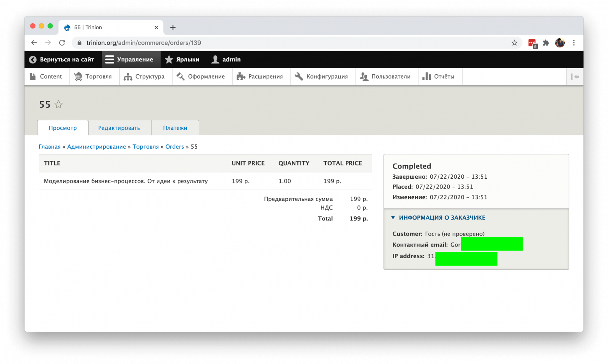608x364 pixels.
Task: Open the Chrome profile avatar
Action: pos(560,43)
